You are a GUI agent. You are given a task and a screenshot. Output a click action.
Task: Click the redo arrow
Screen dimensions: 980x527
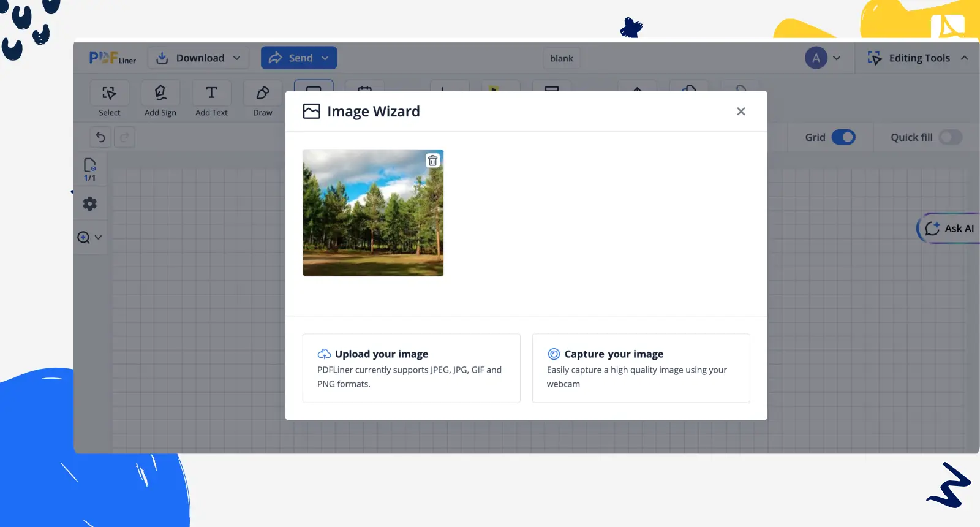124,137
